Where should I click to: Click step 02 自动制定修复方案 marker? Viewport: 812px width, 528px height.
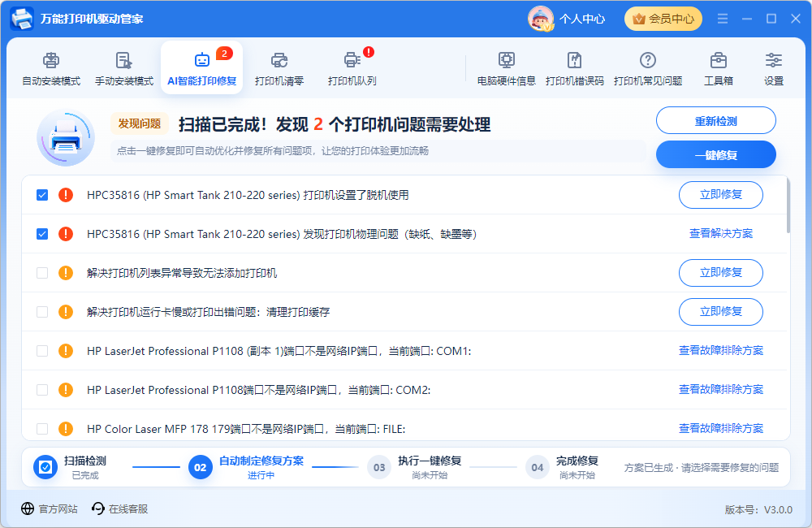tap(201, 467)
